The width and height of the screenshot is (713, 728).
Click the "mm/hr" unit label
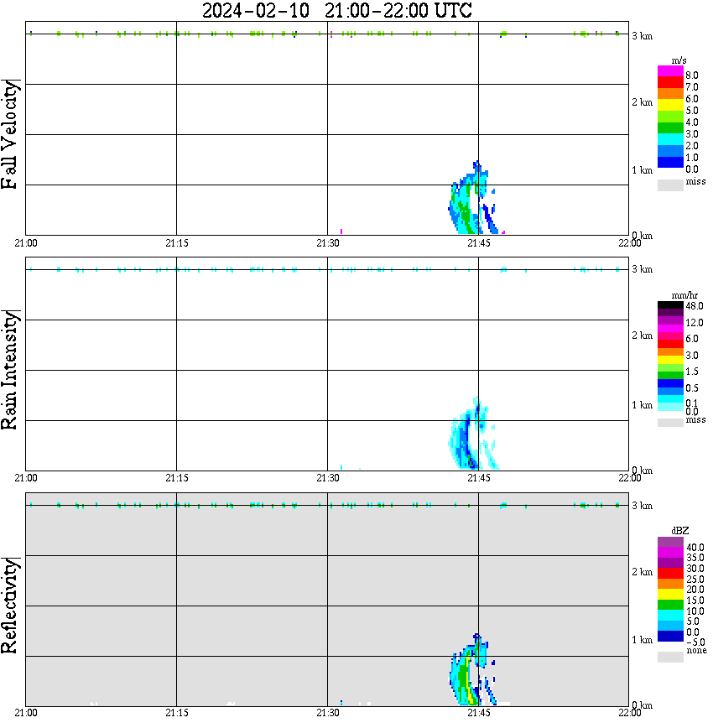point(684,295)
